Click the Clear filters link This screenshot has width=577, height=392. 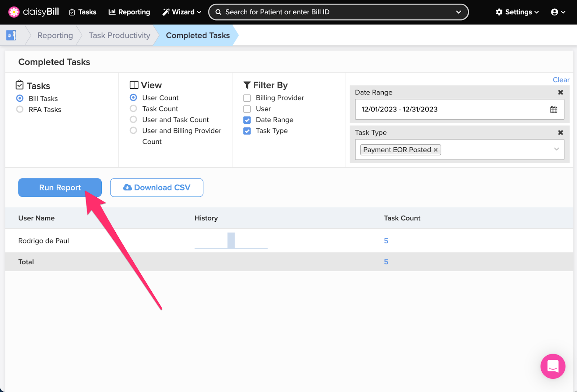[561, 80]
